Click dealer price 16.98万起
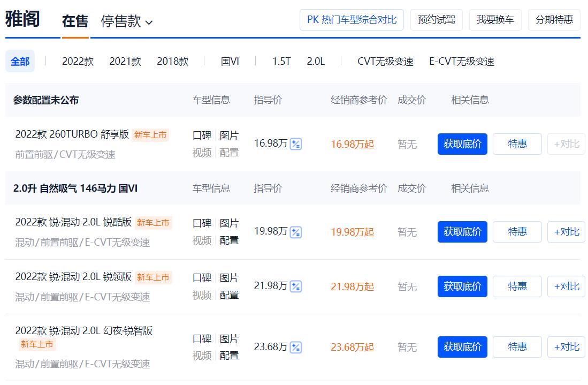The width and height of the screenshot is (588, 385). 352,144
